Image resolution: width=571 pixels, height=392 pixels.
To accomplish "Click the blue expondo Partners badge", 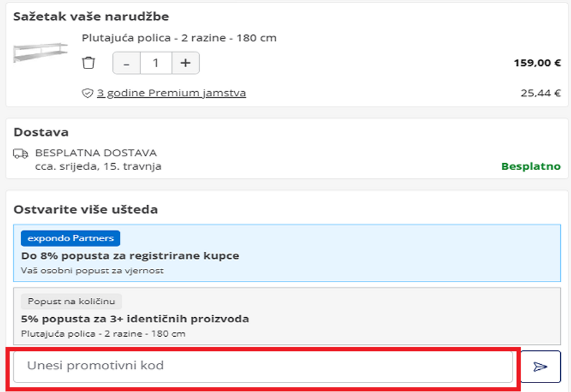I will 70,238.
